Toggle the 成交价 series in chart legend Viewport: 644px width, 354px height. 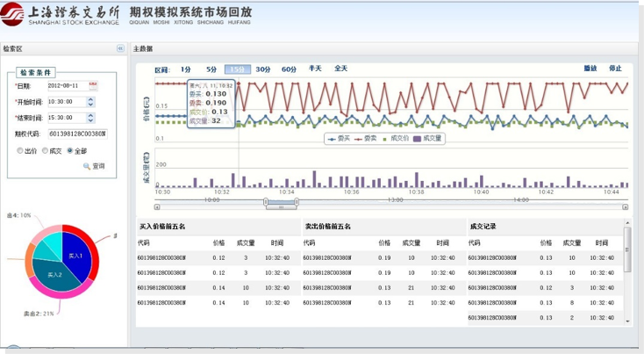coord(396,139)
